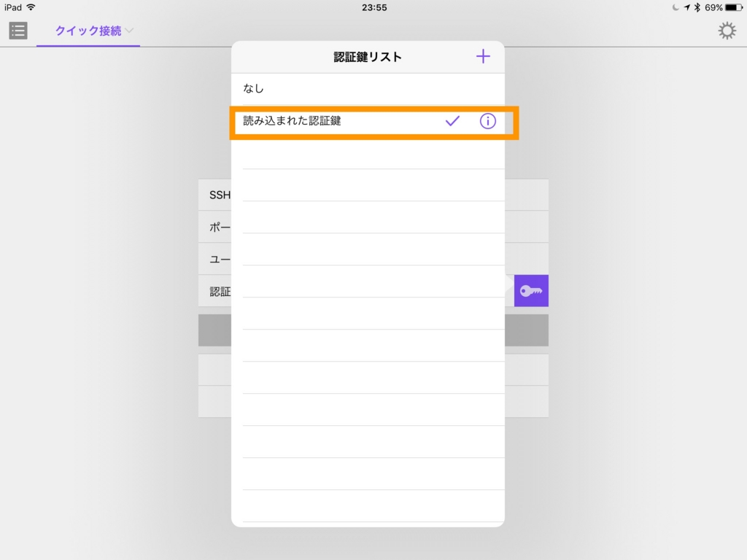Tap the ポー port row in the form
This screenshot has width=747, height=560.
214,226
